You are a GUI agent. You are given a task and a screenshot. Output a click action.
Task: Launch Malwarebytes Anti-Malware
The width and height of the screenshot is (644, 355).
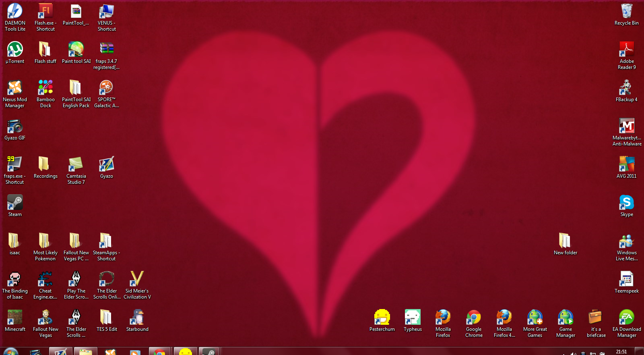[x=627, y=132]
